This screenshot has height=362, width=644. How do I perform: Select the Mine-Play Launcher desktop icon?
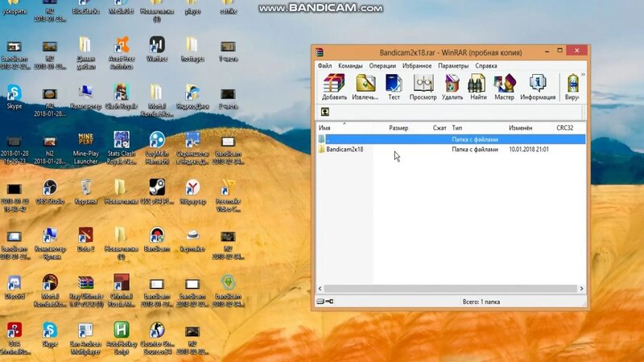click(85, 149)
